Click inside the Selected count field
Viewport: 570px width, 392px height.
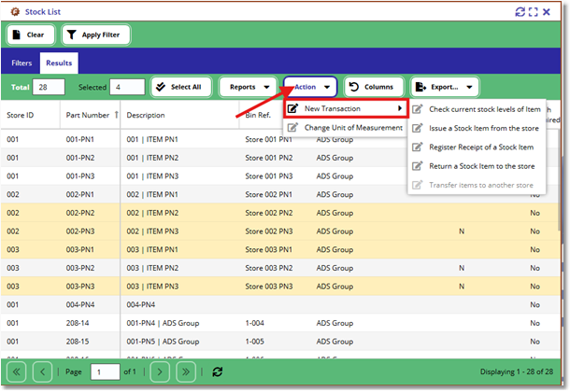pyautogui.click(x=127, y=87)
